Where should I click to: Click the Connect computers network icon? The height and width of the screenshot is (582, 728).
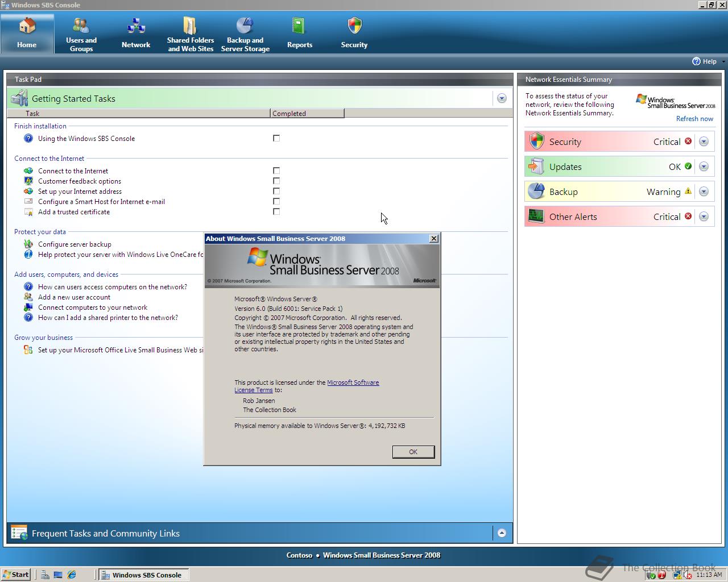pos(28,307)
